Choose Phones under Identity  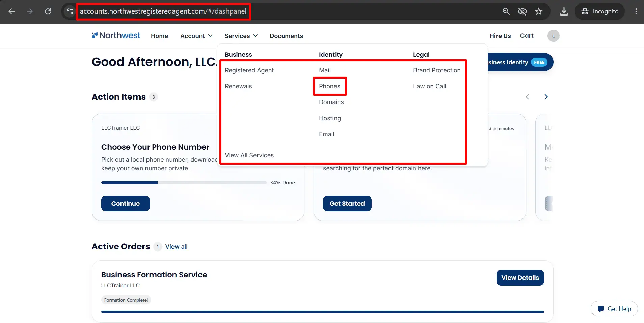(x=329, y=86)
